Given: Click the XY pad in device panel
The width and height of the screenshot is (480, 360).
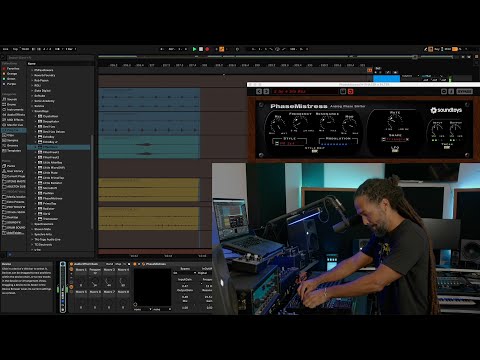Looking at the screenshot, I should point(152,287).
